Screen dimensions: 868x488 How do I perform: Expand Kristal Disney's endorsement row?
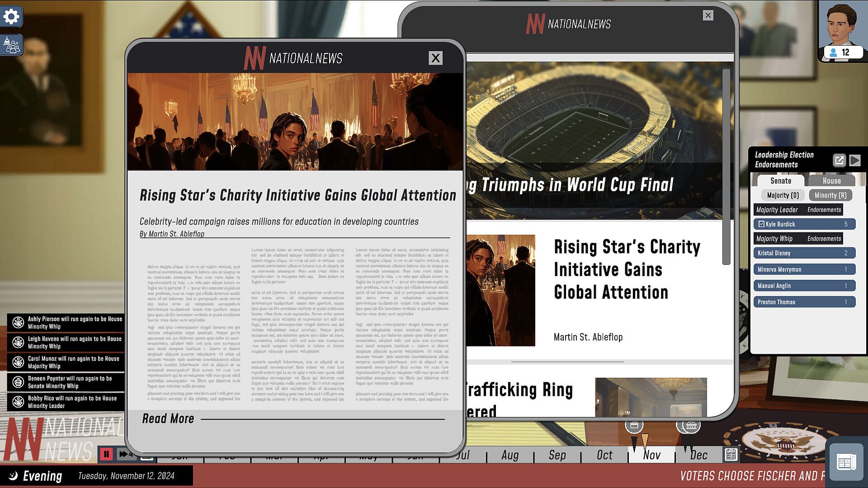coord(804,253)
